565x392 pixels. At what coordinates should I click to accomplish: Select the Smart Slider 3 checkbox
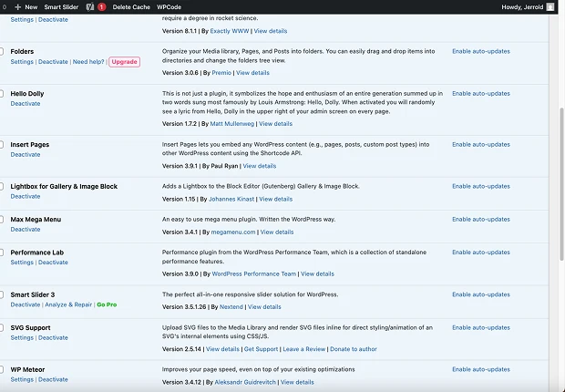pos(1,294)
